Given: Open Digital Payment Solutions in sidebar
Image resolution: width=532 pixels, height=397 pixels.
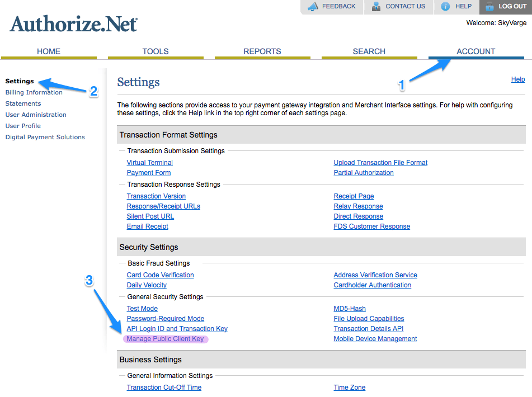Looking at the screenshot, I should pos(45,137).
